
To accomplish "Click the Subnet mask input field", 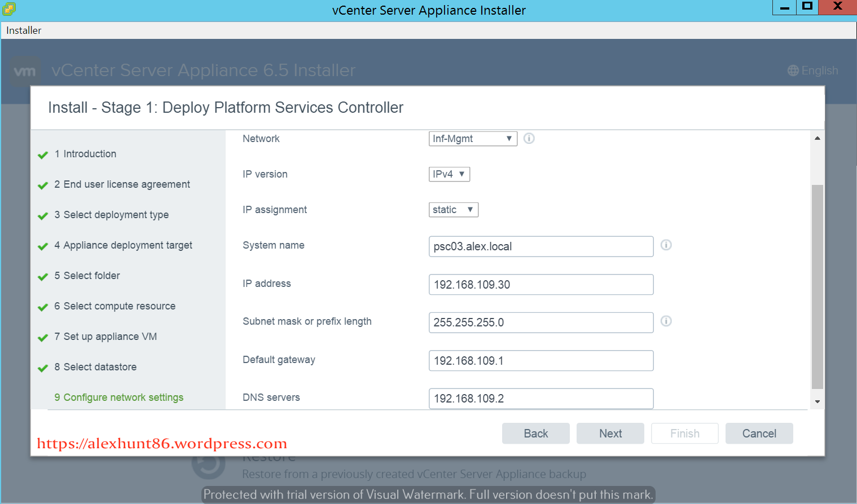I will click(541, 322).
